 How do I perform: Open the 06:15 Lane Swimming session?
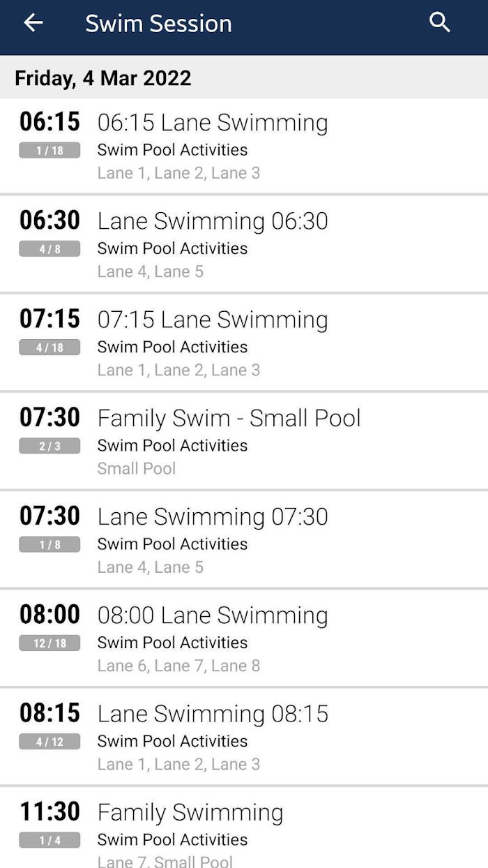[x=213, y=123]
